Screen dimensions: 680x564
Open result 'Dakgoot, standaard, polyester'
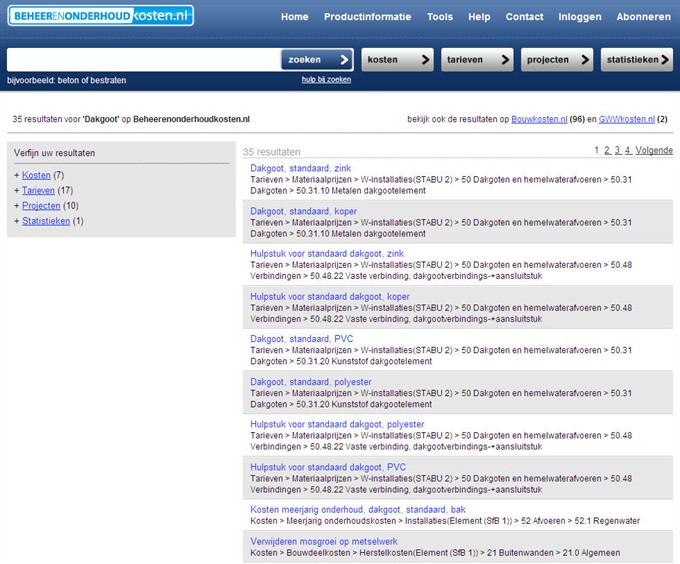tap(311, 382)
